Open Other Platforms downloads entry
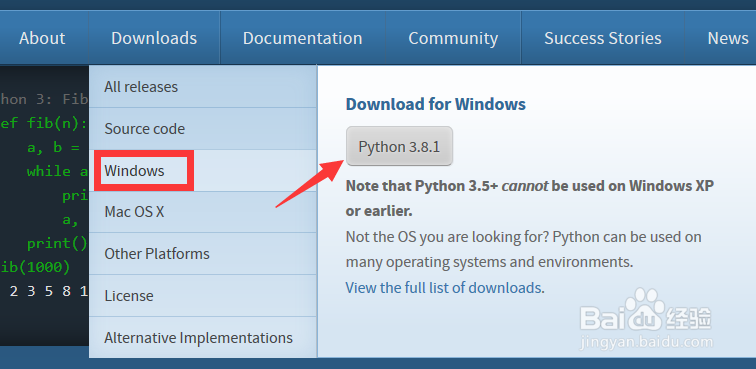 [202, 254]
